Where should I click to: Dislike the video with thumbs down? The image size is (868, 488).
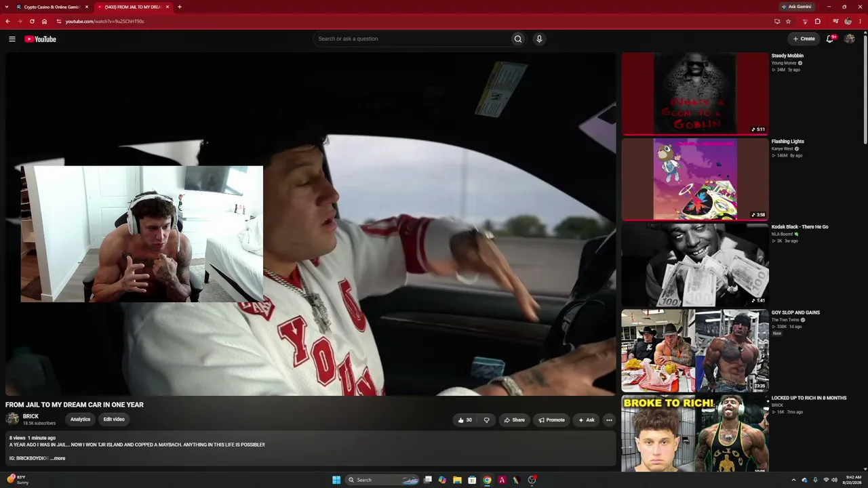pyautogui.click(x=486, y=420)
